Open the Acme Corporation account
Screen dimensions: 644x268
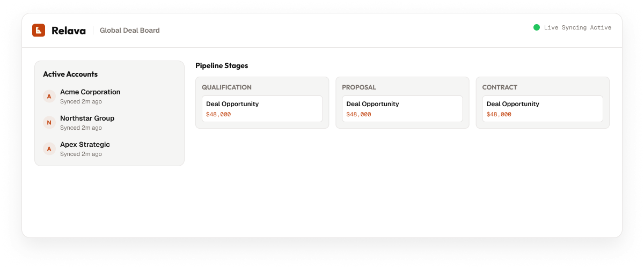click(x=109, y=96)
